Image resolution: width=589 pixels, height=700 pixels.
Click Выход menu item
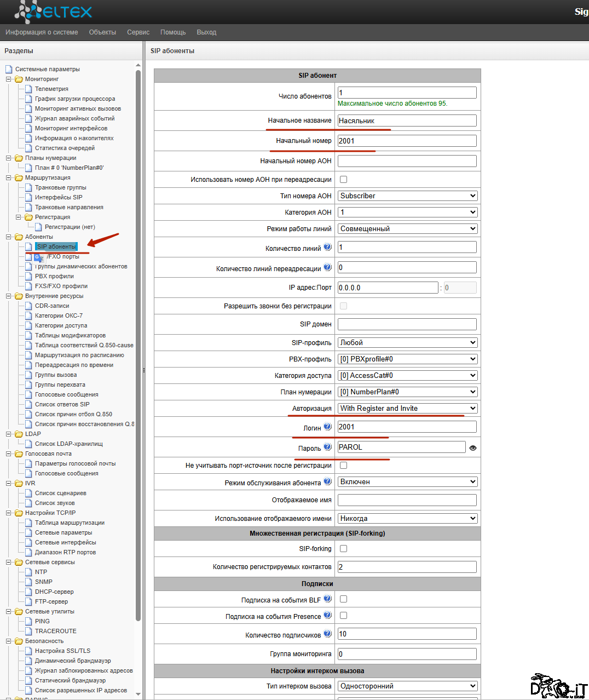tap(206, 32)
